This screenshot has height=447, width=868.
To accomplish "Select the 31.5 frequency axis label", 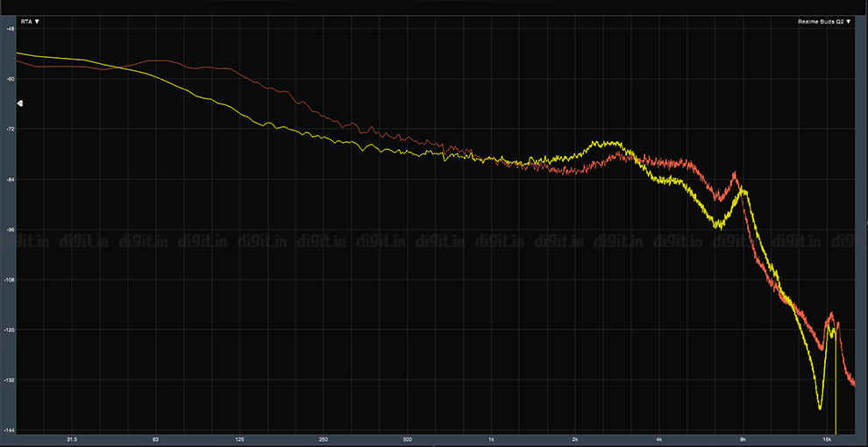I will coord(71,440).
